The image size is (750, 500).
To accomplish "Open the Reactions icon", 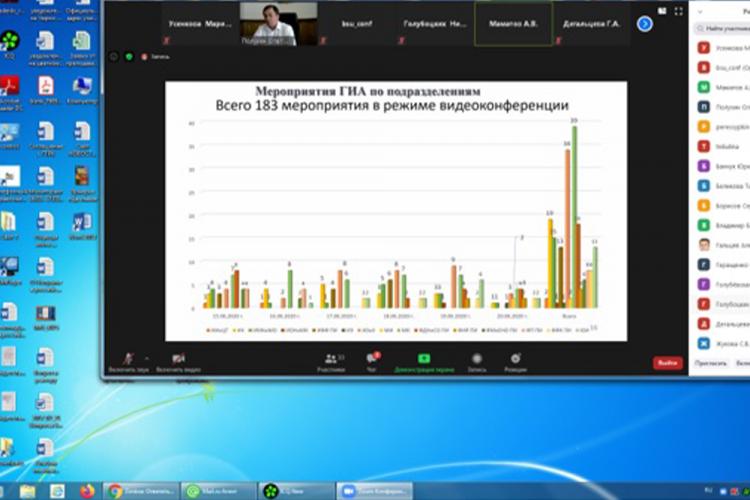I will point(516,360).
